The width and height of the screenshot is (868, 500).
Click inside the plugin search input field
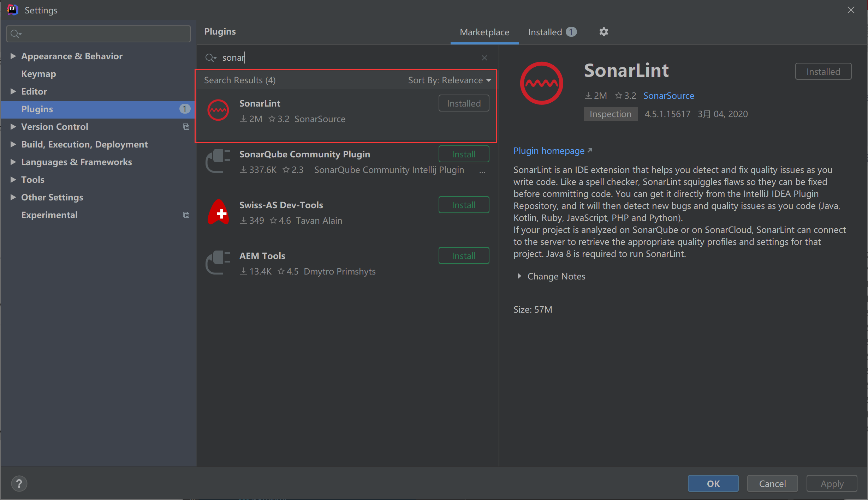318,58
